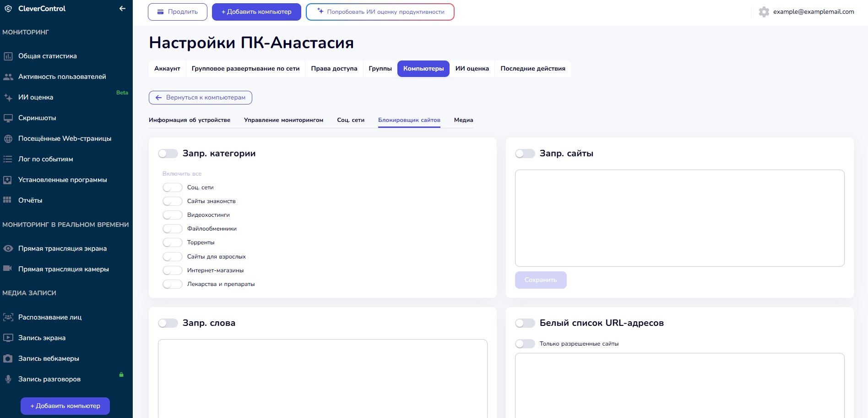Switch to the AI rating tab

tap(472, 69)
